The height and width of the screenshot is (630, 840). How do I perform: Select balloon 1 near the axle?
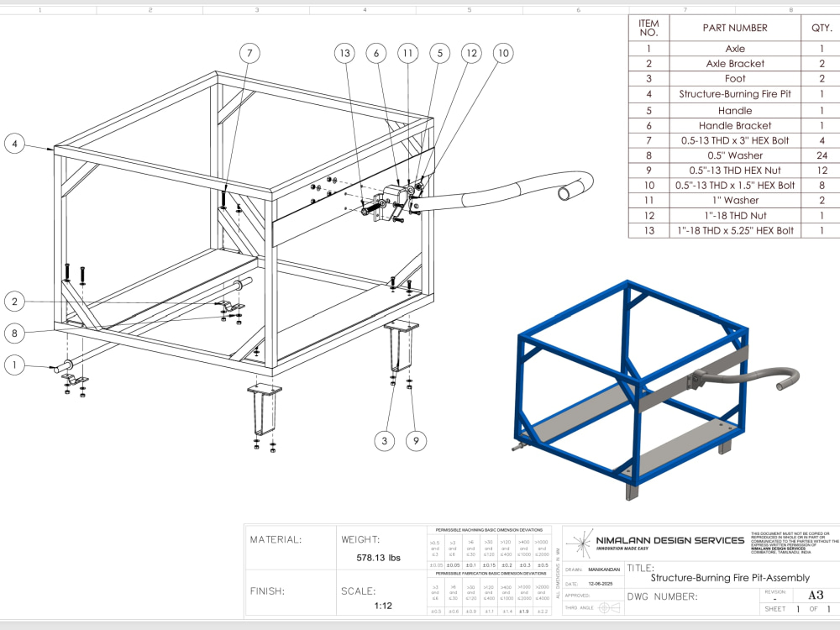pos(14,365)
